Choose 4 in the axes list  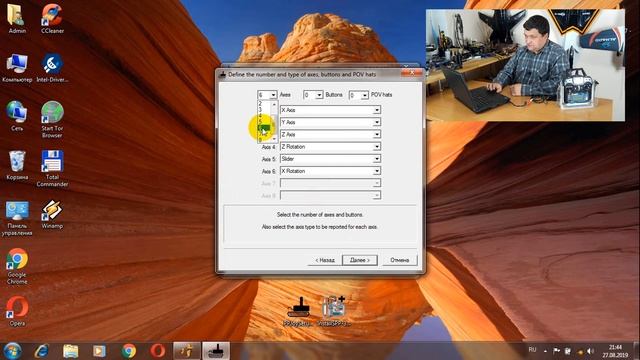point(264,116)
